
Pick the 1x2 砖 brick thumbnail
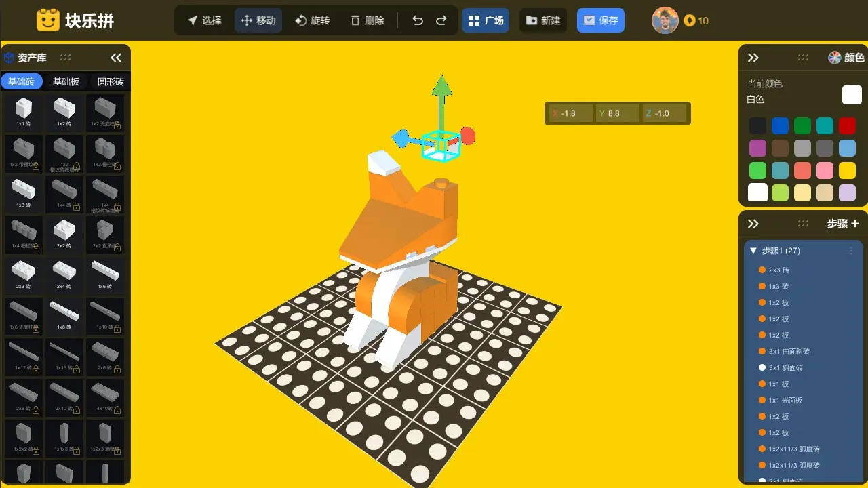pos(64,112)
